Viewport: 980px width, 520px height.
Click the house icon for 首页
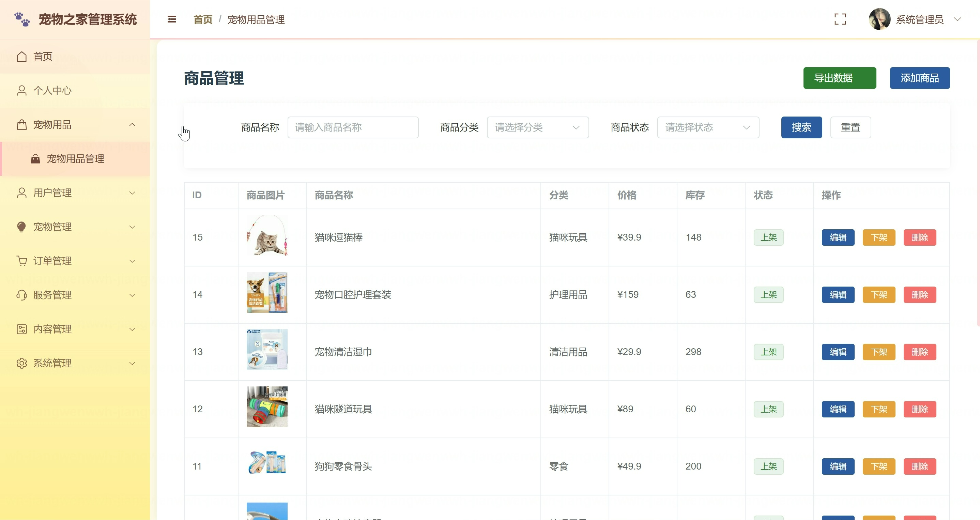(22, 57)
